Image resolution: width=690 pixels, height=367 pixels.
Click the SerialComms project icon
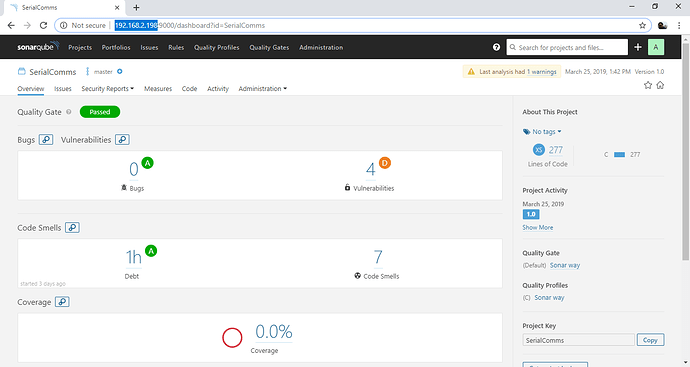point(22,71)
